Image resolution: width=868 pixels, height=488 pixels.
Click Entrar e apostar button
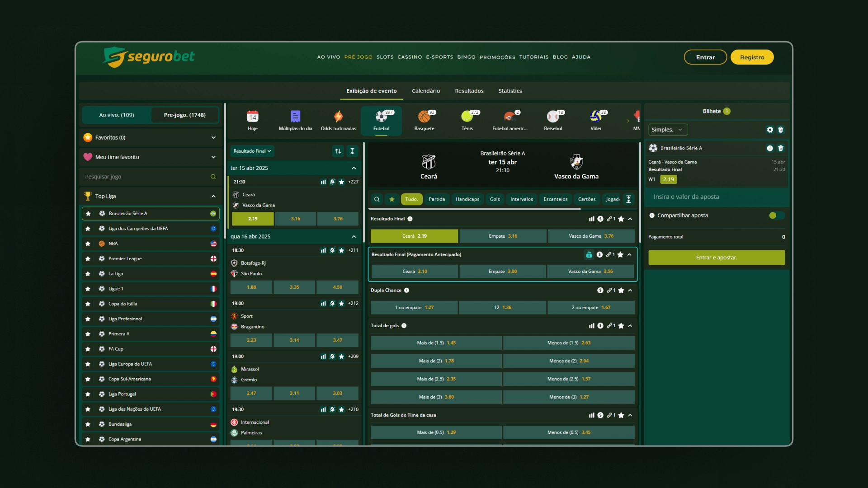[717, 258]
